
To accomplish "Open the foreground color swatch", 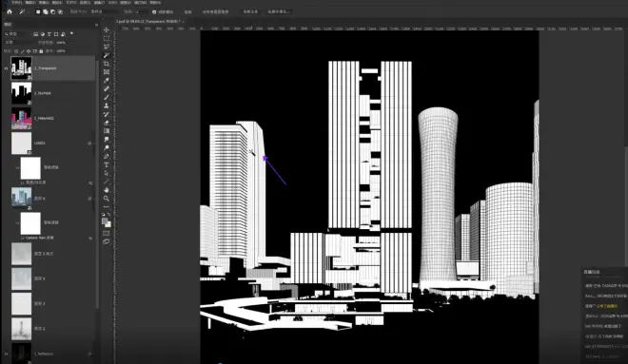I will 105,220.
